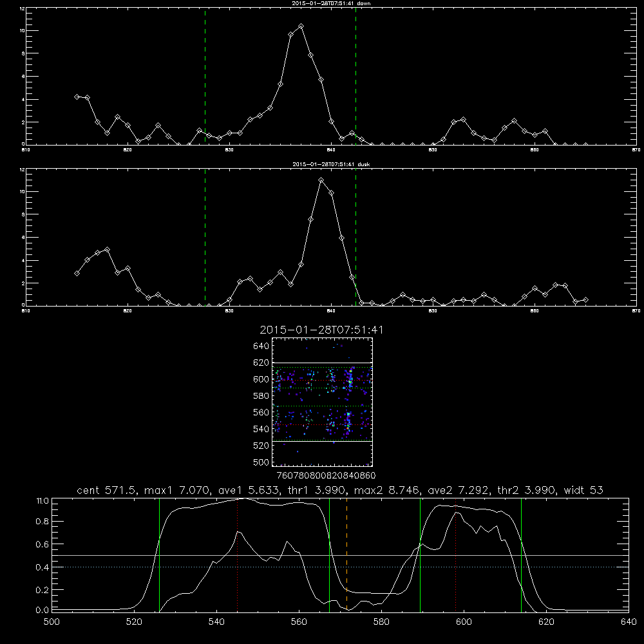644x644 pixels.
Task: Click the '560' x-axis label of the bottom plot
Action: pyautogui.click(x=299, y=622)
